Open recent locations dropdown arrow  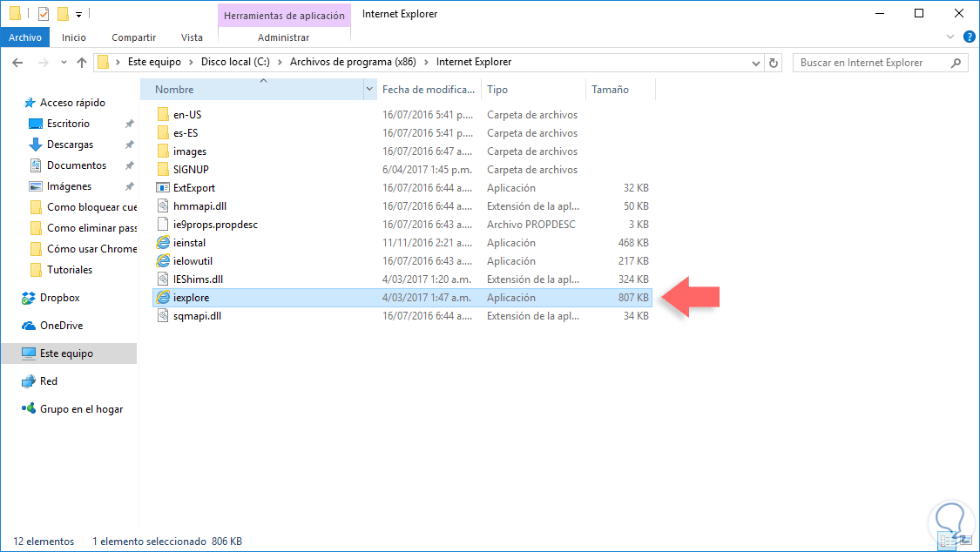coord(64,63)
